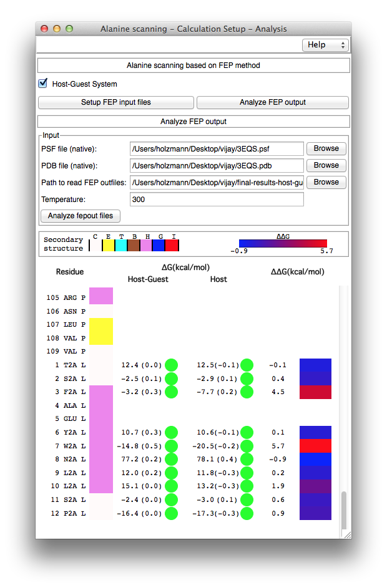
Task: Browse for FEP outfiles path
Action: [326, 182]
